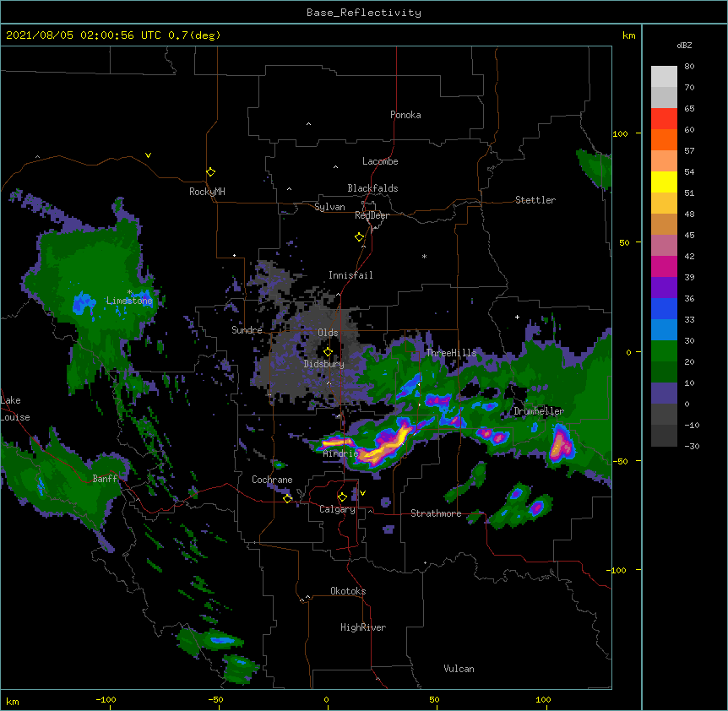Screen dimensions: 728x711
Task: Click the Lacombe town label
Action: click(380, 161)
